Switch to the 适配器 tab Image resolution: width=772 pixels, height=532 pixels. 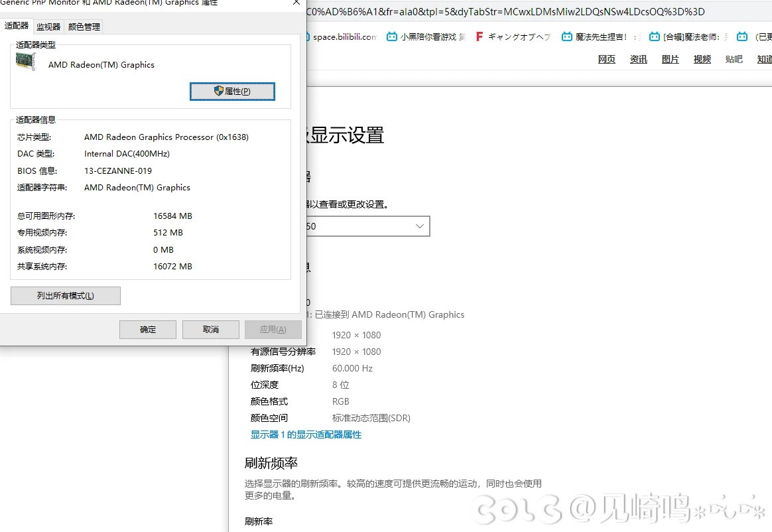coord(17,26)
